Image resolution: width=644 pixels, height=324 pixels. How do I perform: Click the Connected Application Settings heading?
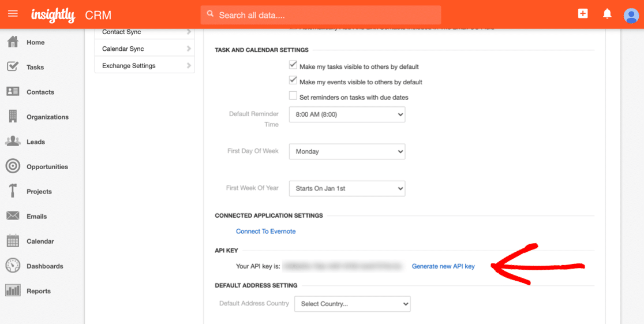269,215
